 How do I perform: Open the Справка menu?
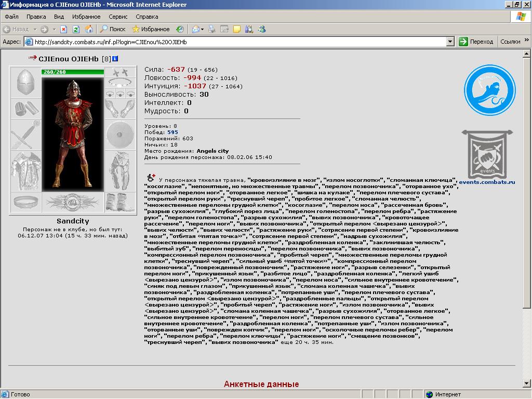pyautogui.click(x=147, y=17)
